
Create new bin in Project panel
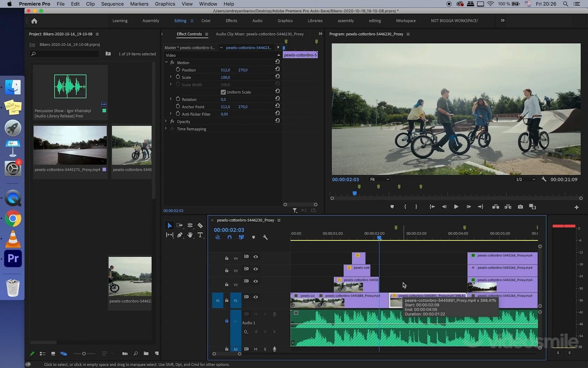pyautogui.click(x=146, y=354)
